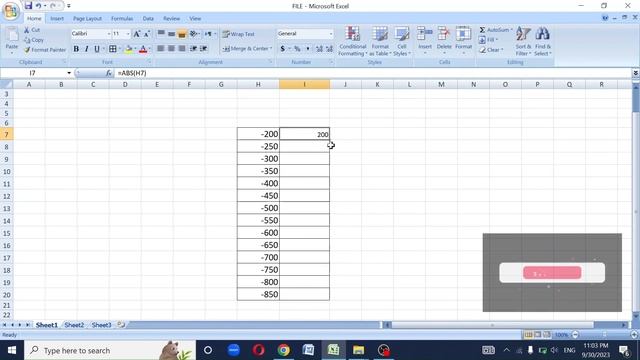Insert cells button
Image resolution: width=640 pixels, height=360 pixels.
pos(424,41)
